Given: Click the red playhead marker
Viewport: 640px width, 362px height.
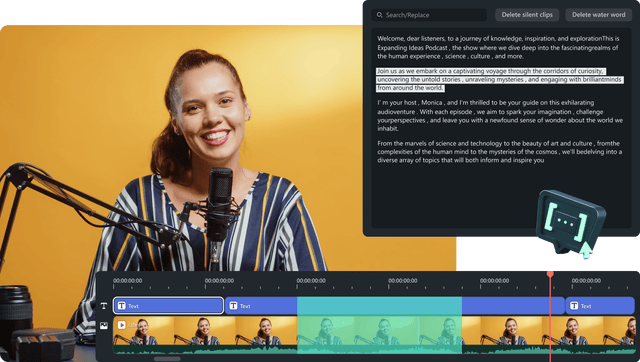Looking at the screenshot, I should (550, 274).
